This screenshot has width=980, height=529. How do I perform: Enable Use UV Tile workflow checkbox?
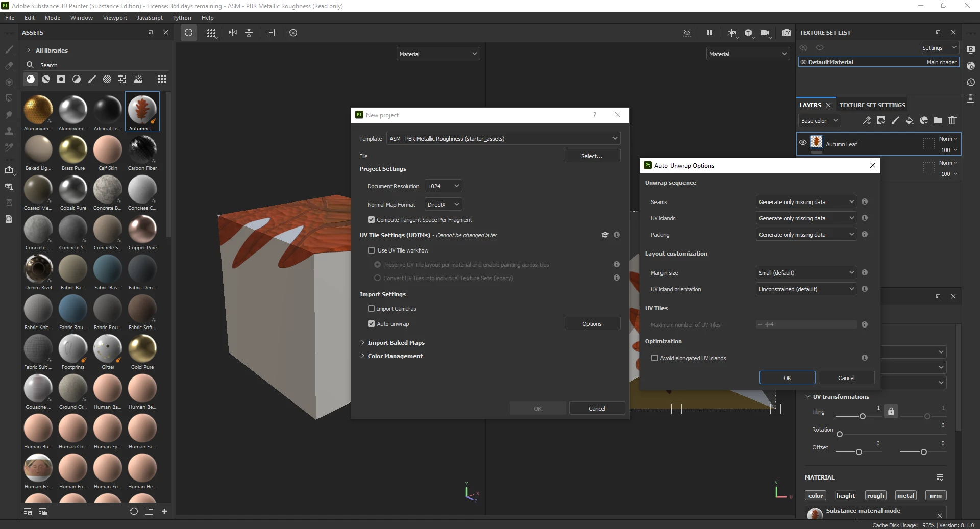[372, 250]
